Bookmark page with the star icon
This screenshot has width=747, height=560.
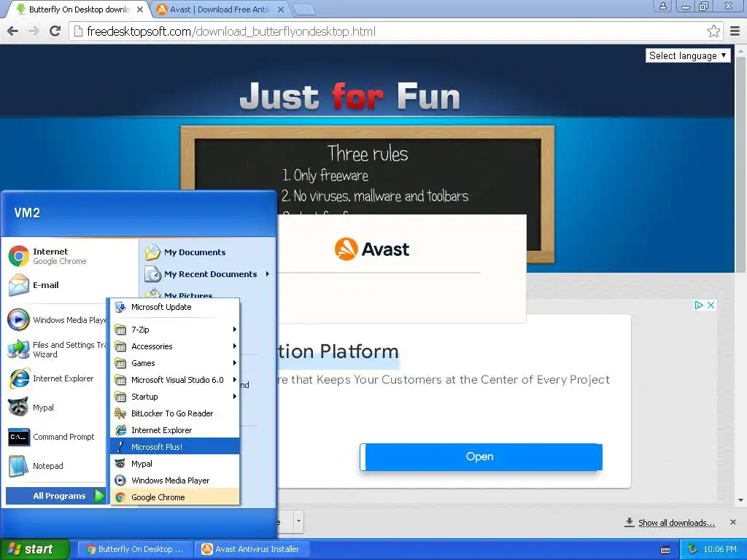coord(713,31)
